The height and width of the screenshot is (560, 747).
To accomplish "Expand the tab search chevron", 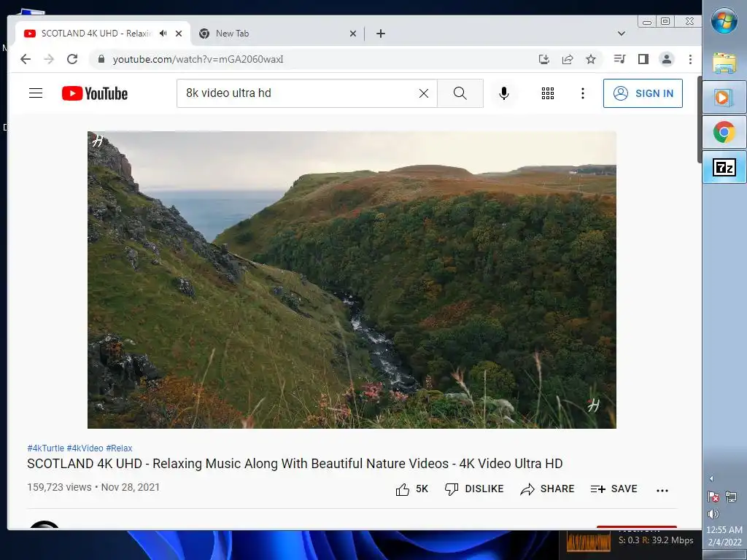I will click(x=622, y=34).
